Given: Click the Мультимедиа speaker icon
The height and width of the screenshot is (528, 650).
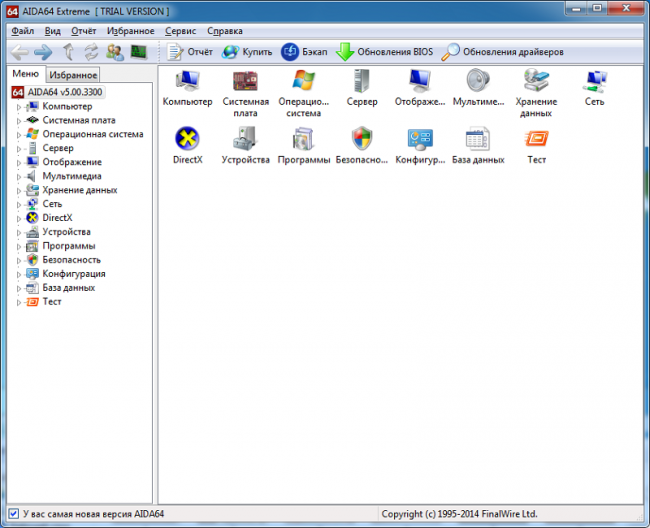Looking at the screenshot, I should (478, 81).
